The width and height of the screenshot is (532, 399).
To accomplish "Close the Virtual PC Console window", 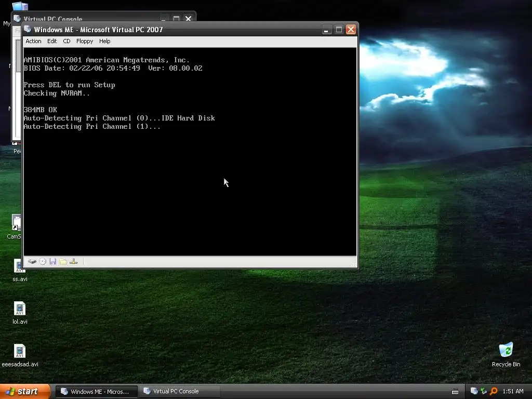I will point(188,18).
